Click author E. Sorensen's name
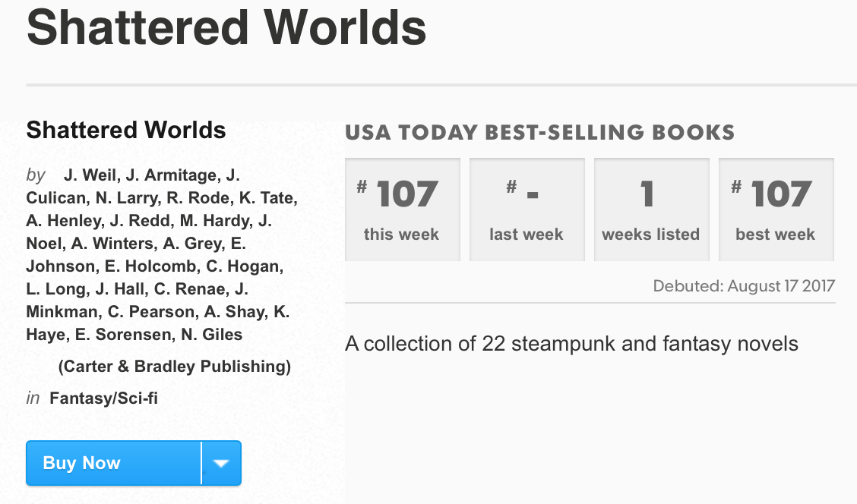Screen dimensions: 857x504 125,335
